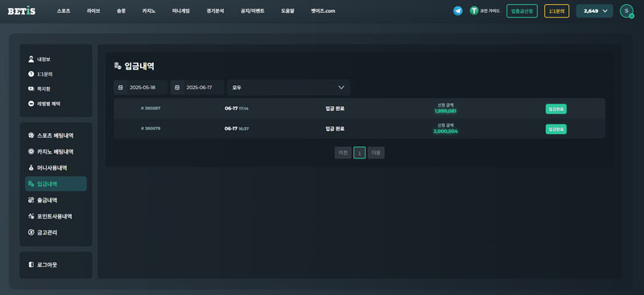Click the amount 1,999,081
644x295 pixels.
point(446,111)
